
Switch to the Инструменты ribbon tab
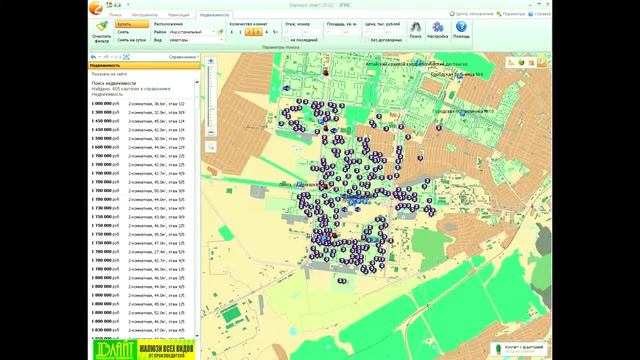click(x=144, y=15)
